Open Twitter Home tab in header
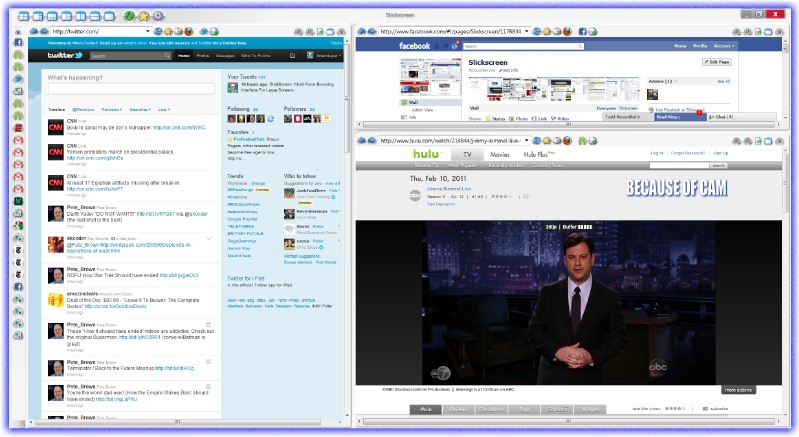799x437 pixels. pyautogui.click(x=183, y=56)
